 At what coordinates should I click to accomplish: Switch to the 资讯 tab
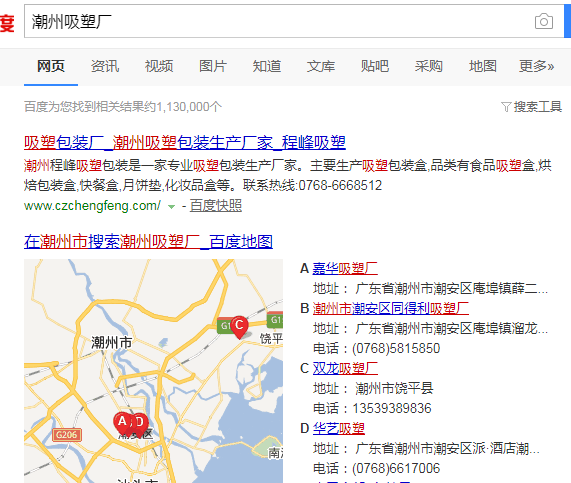pyautogui.click(x=105, y=66)
